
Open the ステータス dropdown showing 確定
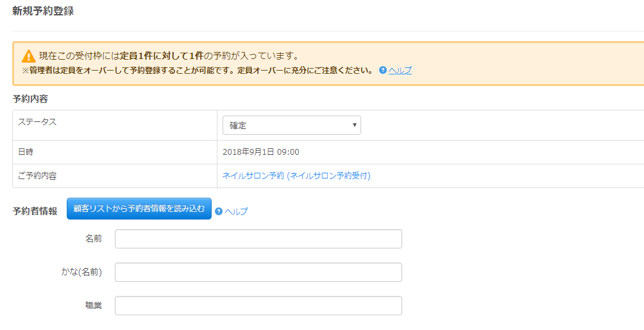(291, 125)
